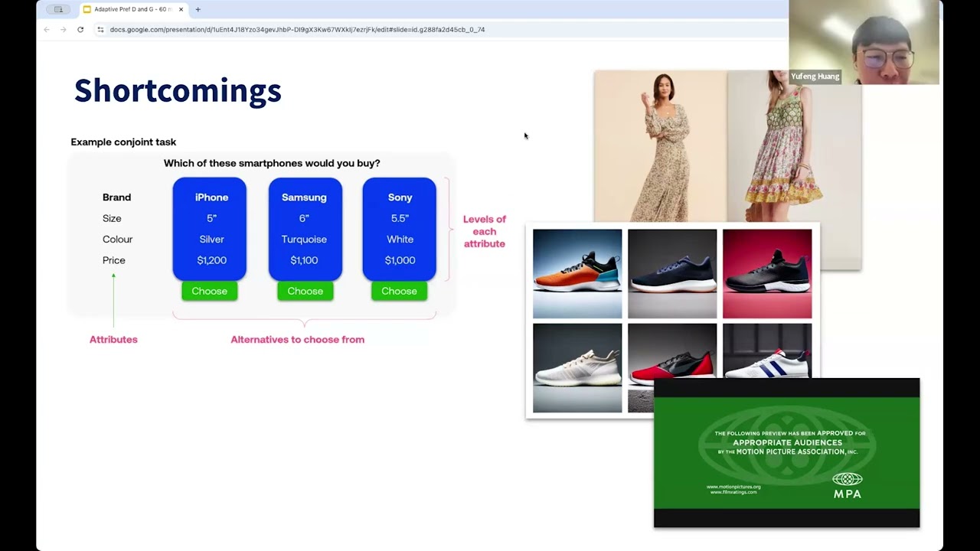Click Choose under Sony
This screenshot has width=980, height=551.
click(x=399, y=291)
